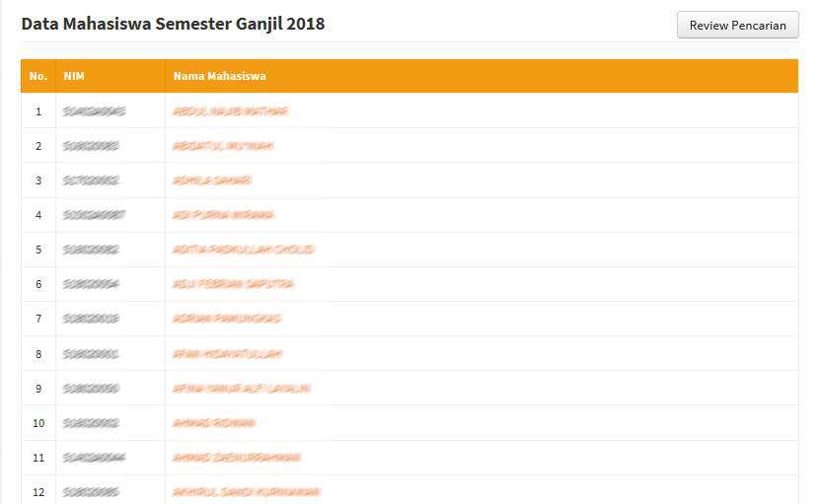Screen dimensions: 818x504
Task: Open the student name link in row 8
Action: tap(227, 354)
